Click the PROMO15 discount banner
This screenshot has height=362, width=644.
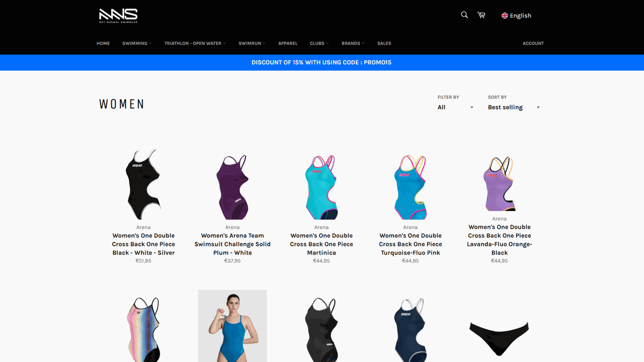(321, 63)
